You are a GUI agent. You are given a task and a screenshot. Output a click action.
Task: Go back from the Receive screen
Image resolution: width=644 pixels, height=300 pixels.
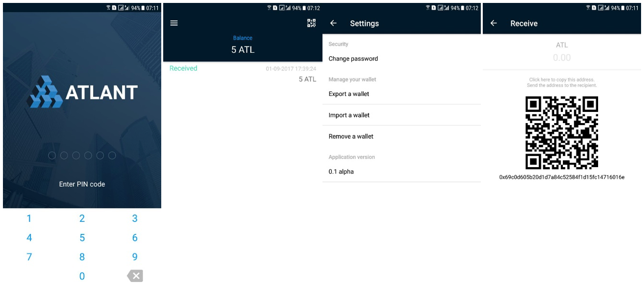point(494,23)
